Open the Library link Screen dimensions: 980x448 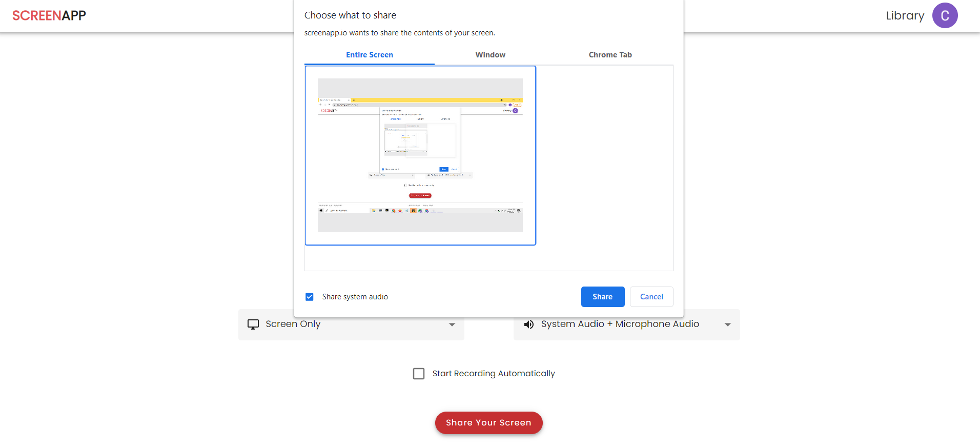(905, 16)
